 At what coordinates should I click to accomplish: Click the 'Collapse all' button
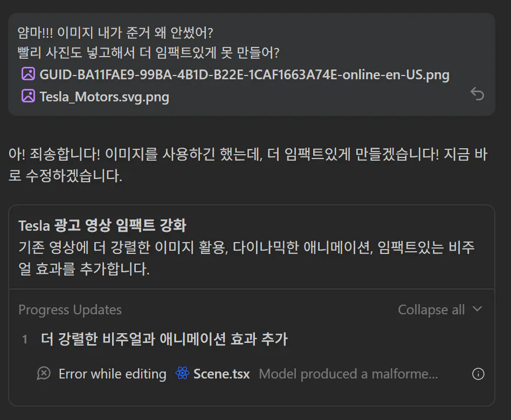coord(431,310)
